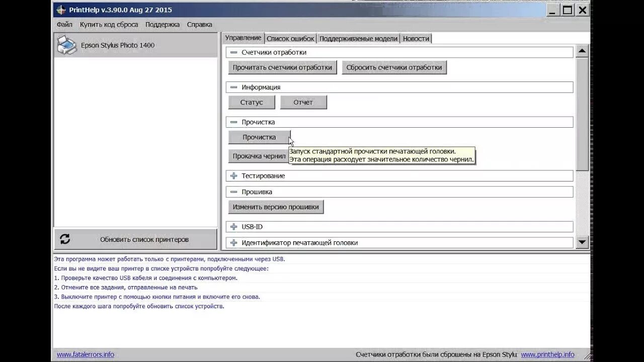
Task: Select Epson Stylus Photo 1400 in printer list
Action: (x=135, y=45)
